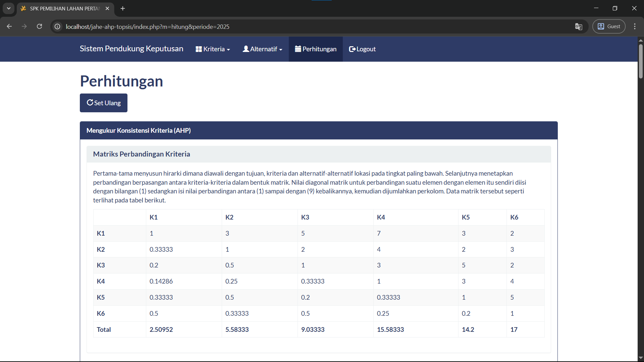Click the total value 17
Image resolution: width=644 pixels, height=362 pixels.
[x=514, y=329]
